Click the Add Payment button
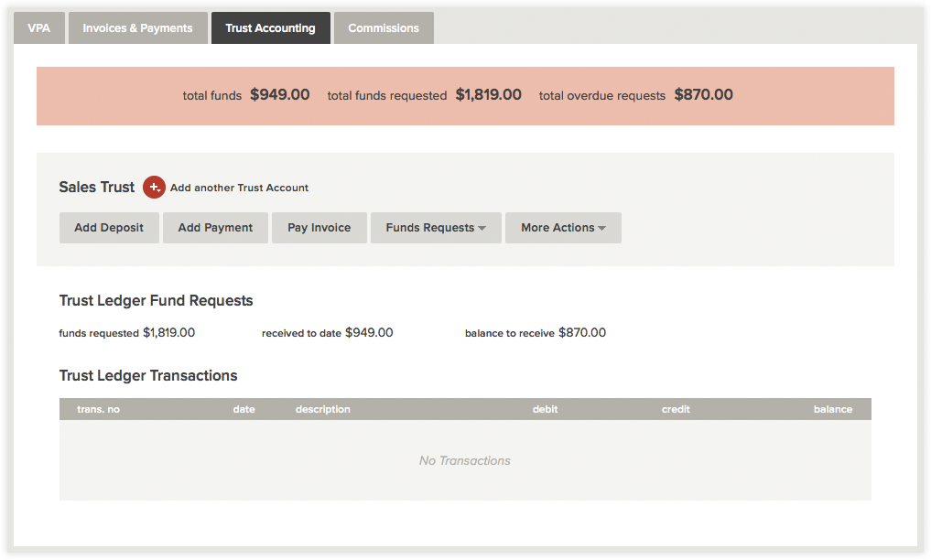The height and width of the screenshot is (560, 931). click(215, 228)
